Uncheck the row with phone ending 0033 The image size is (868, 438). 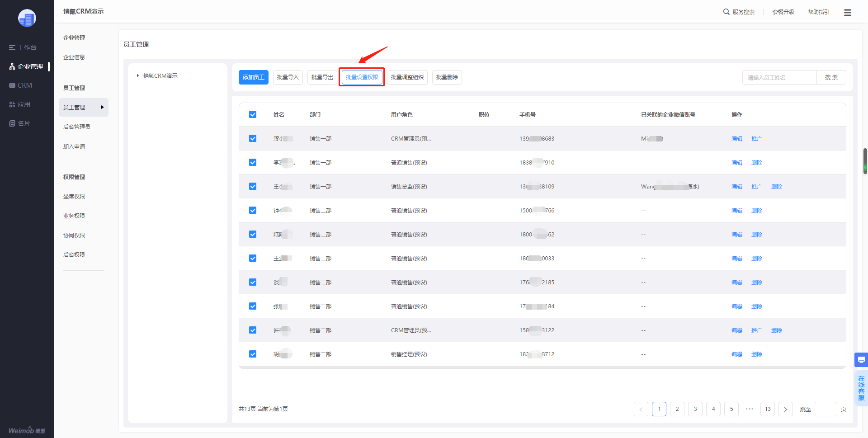[x=253, y=258]
